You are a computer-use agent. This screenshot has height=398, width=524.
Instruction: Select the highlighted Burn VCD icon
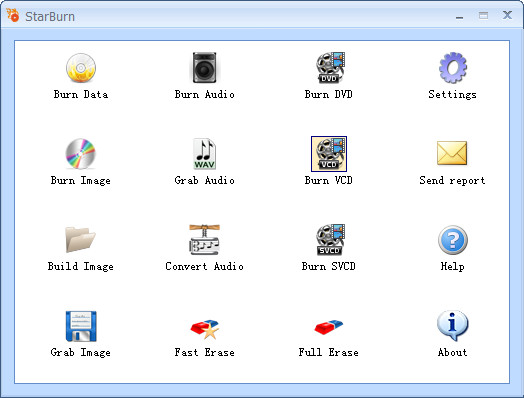(x=329, y=154)
